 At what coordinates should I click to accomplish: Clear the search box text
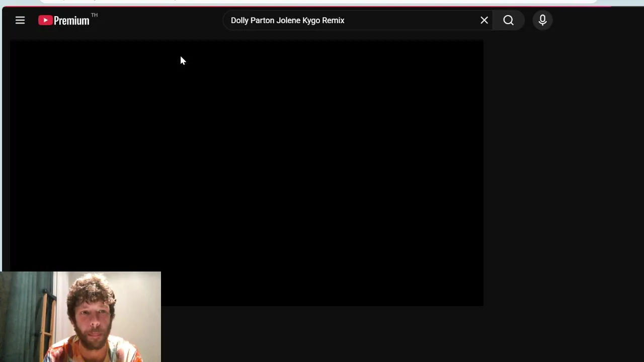[x=484, y=21]
